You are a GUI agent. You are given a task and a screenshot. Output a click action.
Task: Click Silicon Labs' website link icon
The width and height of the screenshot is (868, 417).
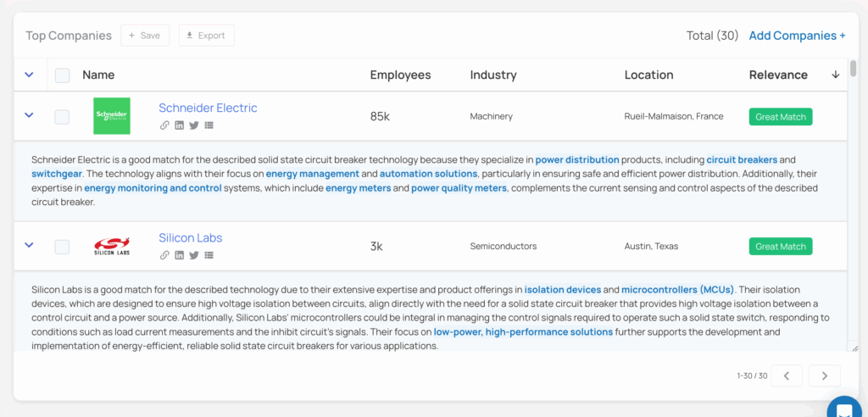coord(164,255)
